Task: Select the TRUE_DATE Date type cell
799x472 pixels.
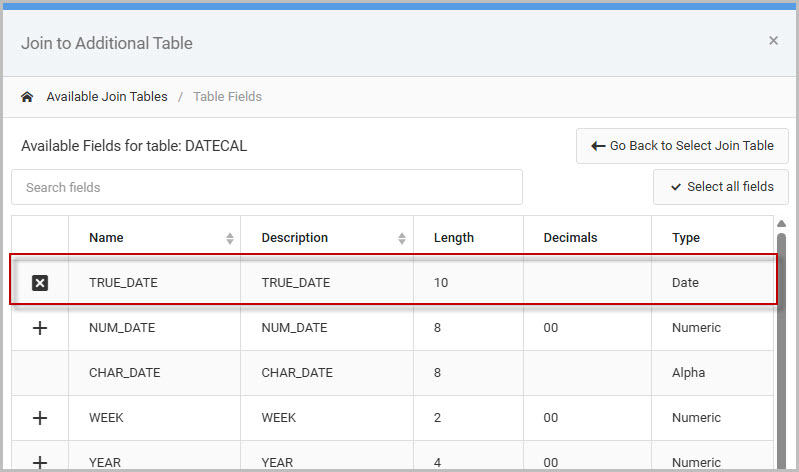Action: pyautogui.click(x=686, y=283)
